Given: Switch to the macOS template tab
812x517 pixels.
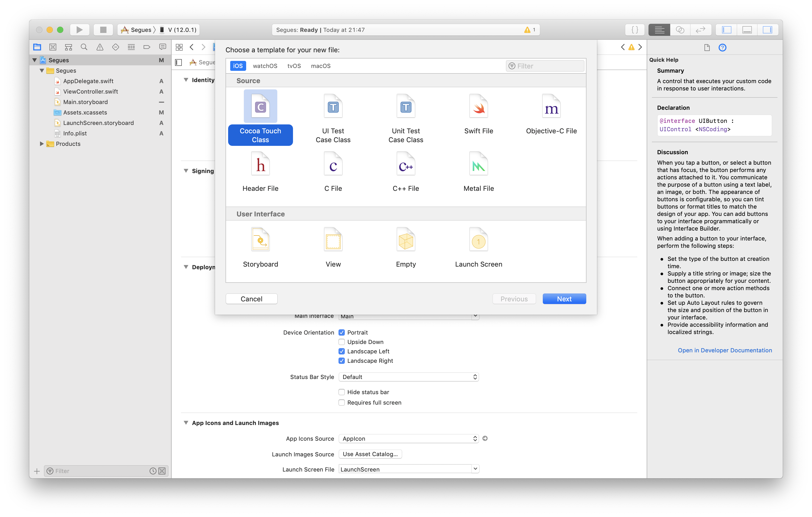Looking at the screenshot, I should point(320,66).
